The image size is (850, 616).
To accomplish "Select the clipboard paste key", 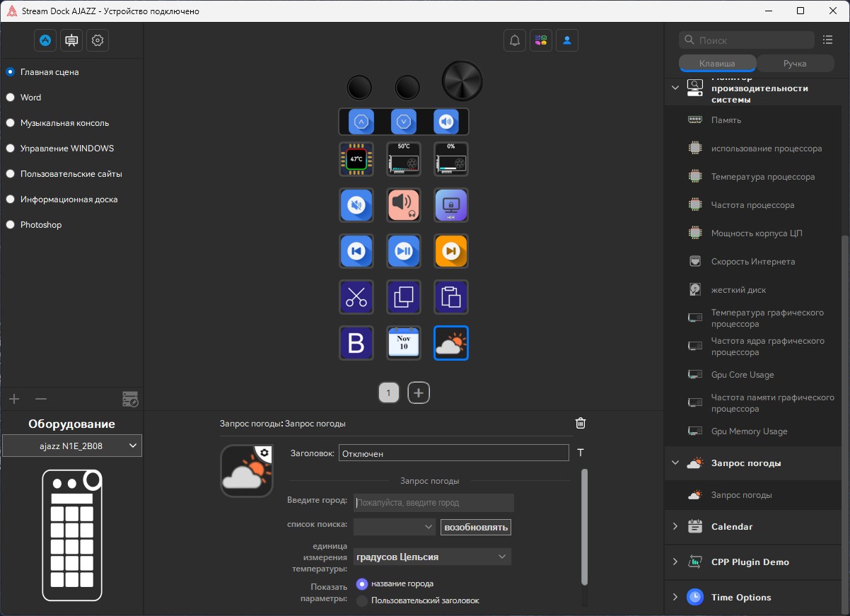I will tap(451, 297).
